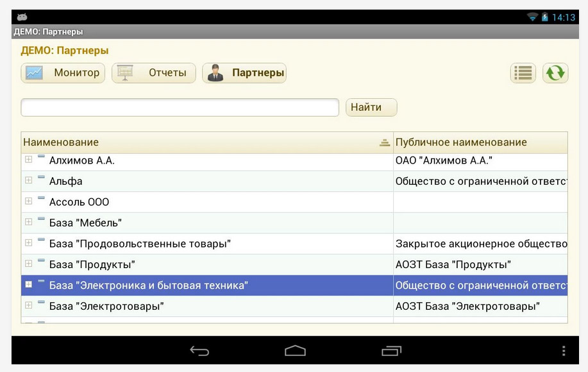
Task: Open the Android overflow menu dots
Action: [563, 351]
